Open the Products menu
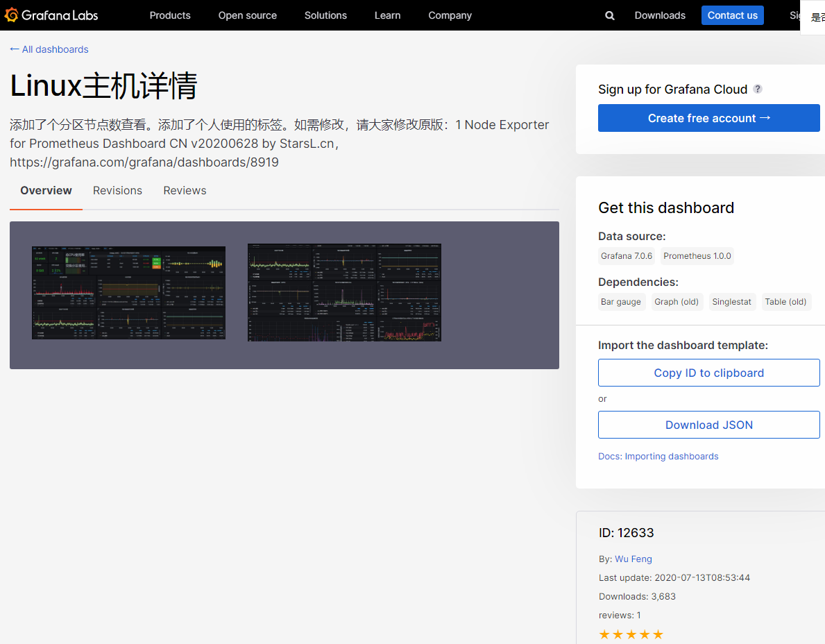 170,15
